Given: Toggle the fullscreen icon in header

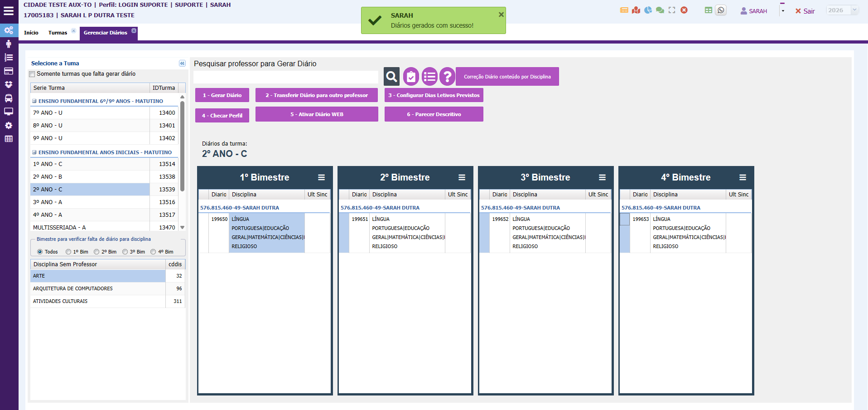Looking at the screenshot, I should point(672,10).
